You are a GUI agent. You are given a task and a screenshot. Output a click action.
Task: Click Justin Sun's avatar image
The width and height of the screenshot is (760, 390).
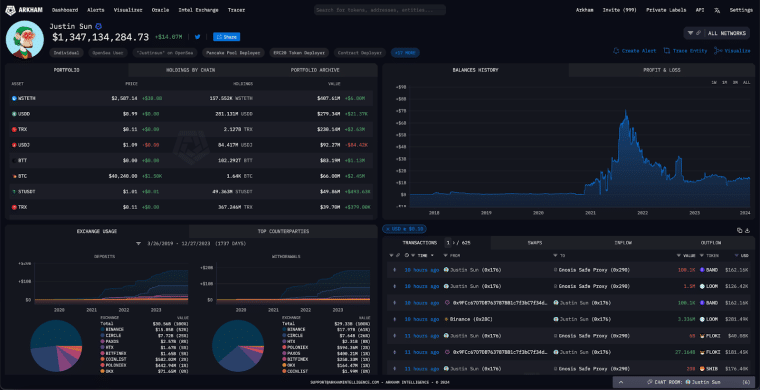[x=25, y=40]
